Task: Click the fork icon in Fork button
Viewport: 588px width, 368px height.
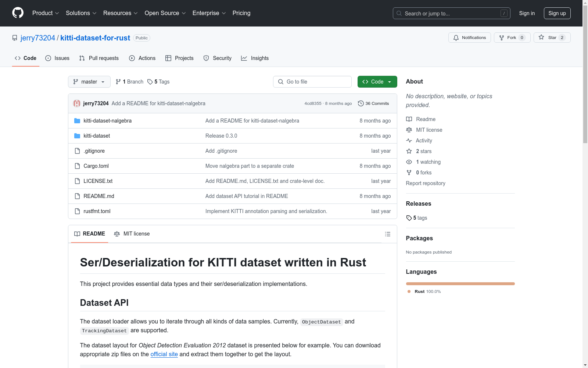Action: (502, 38)
